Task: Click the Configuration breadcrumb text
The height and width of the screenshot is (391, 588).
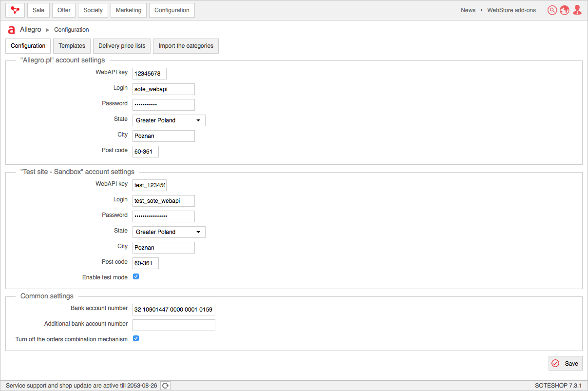Action: [x=72, y=30]
